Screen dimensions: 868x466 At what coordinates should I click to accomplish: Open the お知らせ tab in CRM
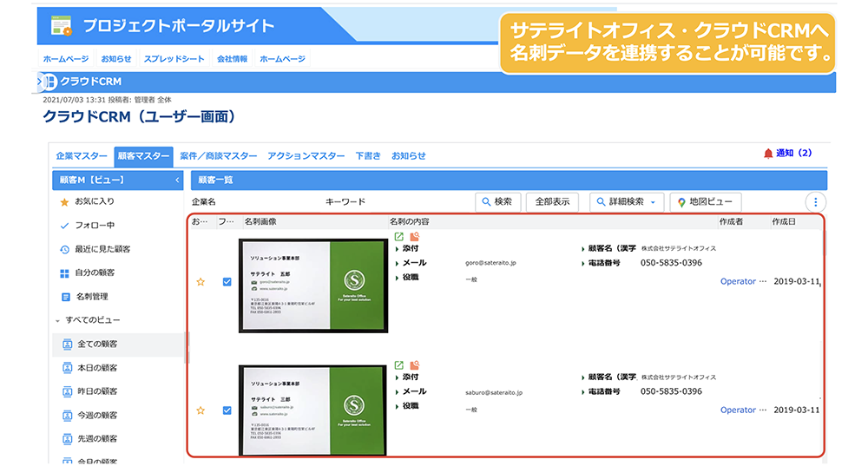click(x=409, y=156)
